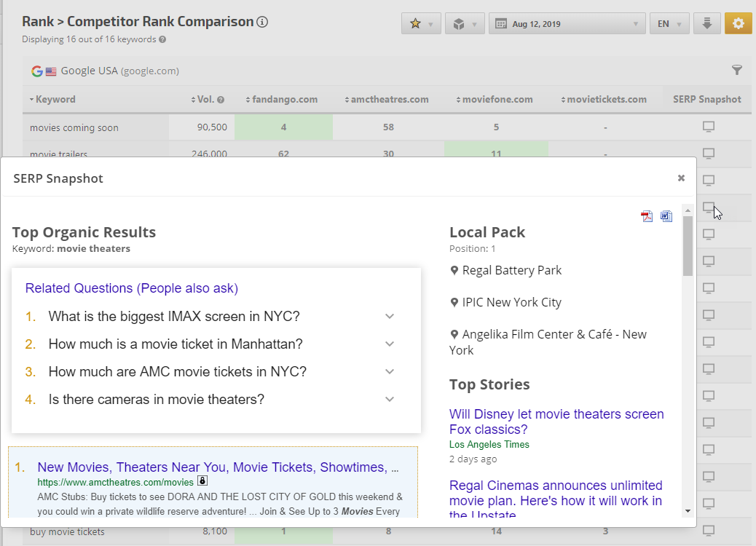Expand 'Is there cameras in movie theaters' question
Viewport: 756px width, 546px height.
point(390,400)
